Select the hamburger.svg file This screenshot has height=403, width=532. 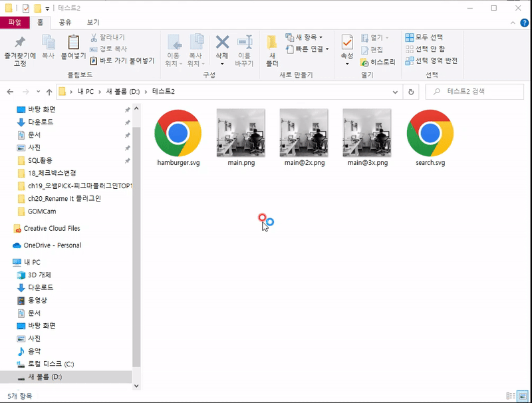point(178,138)
